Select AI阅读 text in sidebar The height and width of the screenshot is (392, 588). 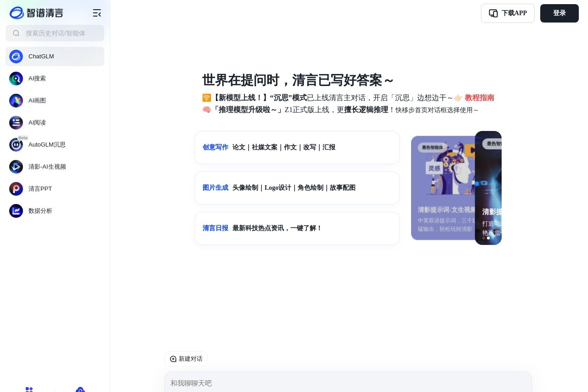coord(37,123)
